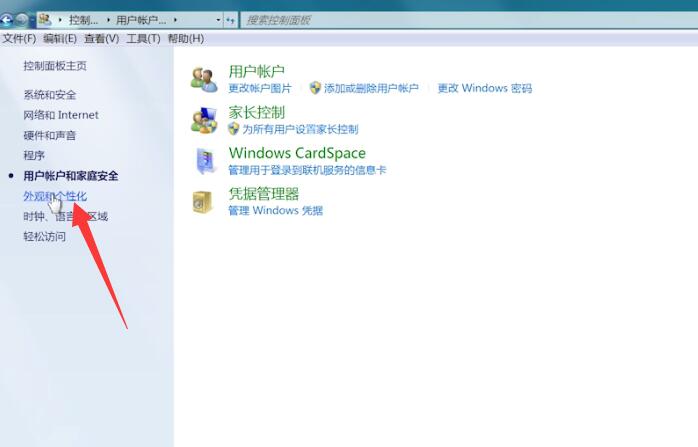Screen dimensions: 698x447
Task: Click 添加或删除用户帐户 link
Action: click(x=371, y=88)
